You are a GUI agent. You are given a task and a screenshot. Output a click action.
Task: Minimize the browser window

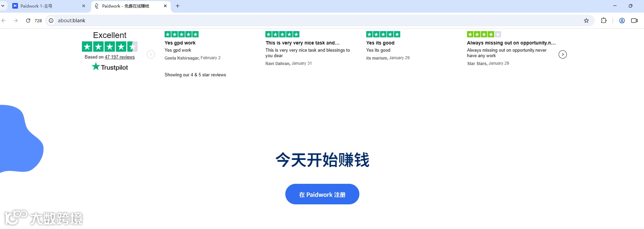615,6
